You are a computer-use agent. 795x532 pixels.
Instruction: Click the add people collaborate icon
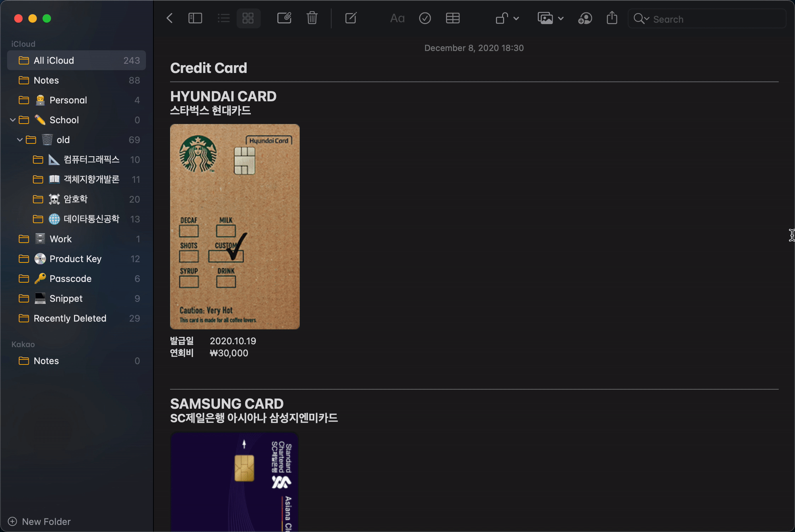click(x=585, y=18)
